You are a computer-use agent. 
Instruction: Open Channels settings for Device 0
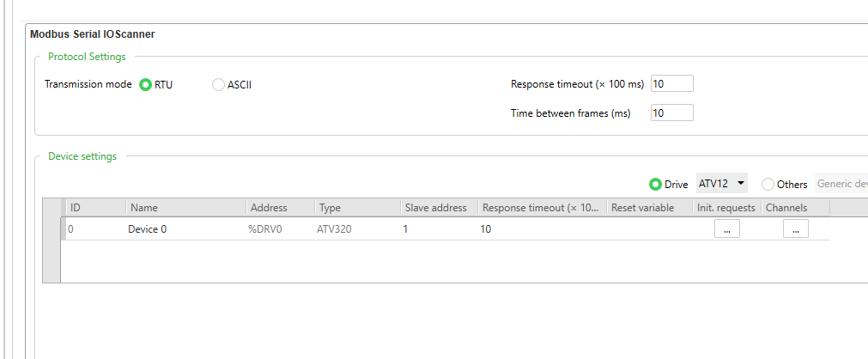pyautogui.click(x=795, y=229)
